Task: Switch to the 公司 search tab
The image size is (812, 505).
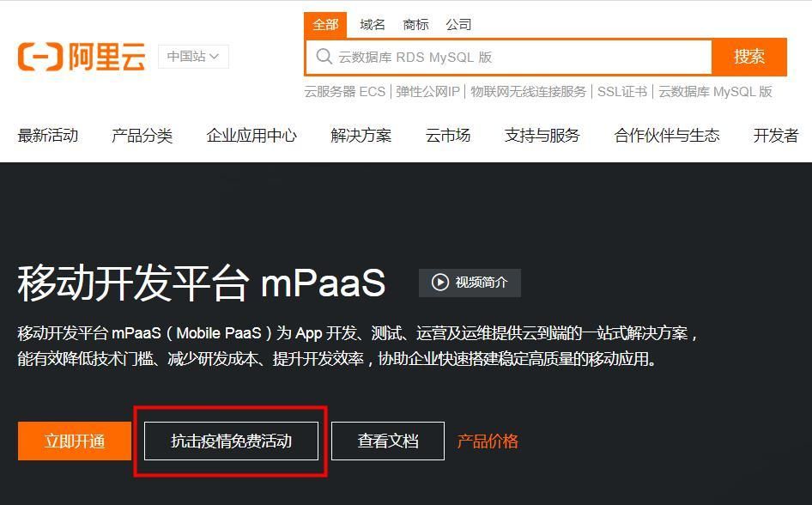Action: [x=458, y=25]
